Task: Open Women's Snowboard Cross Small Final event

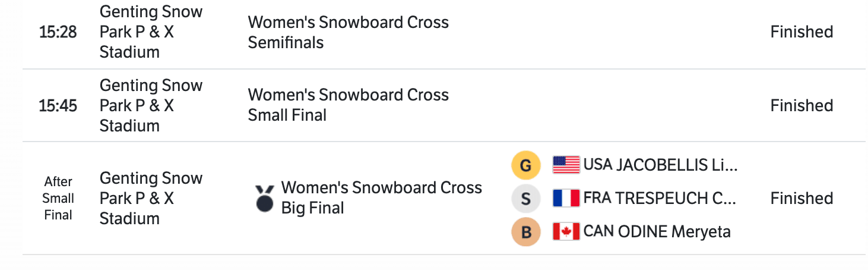Action: 348,105
